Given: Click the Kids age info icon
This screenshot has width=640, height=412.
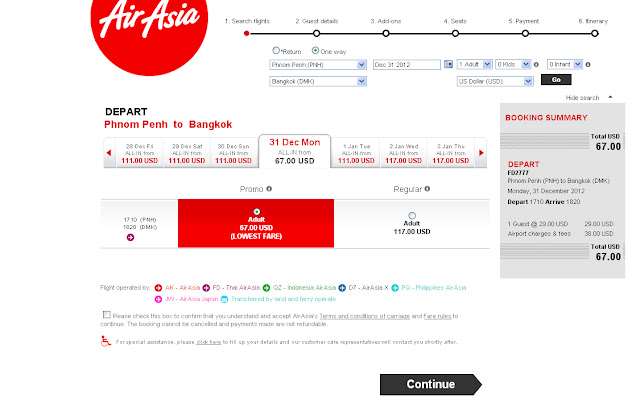Looking at the screenshot, I should click(x=536, y=65).
